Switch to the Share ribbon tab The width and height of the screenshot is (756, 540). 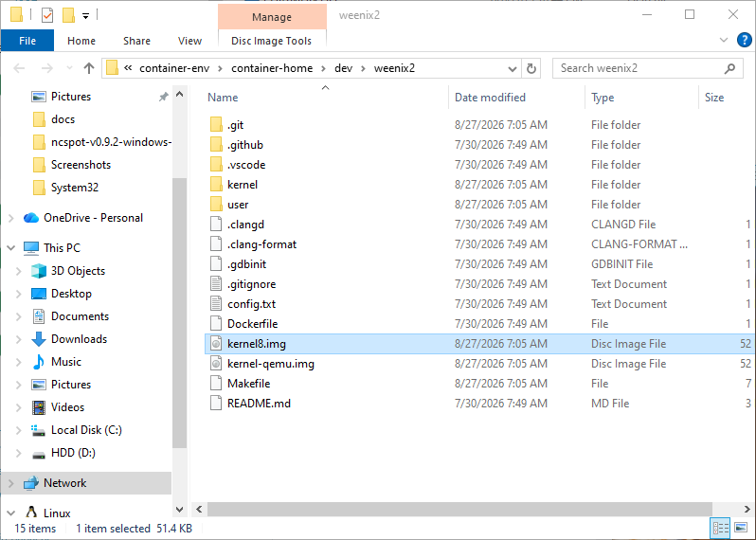[x=137, y=41]
